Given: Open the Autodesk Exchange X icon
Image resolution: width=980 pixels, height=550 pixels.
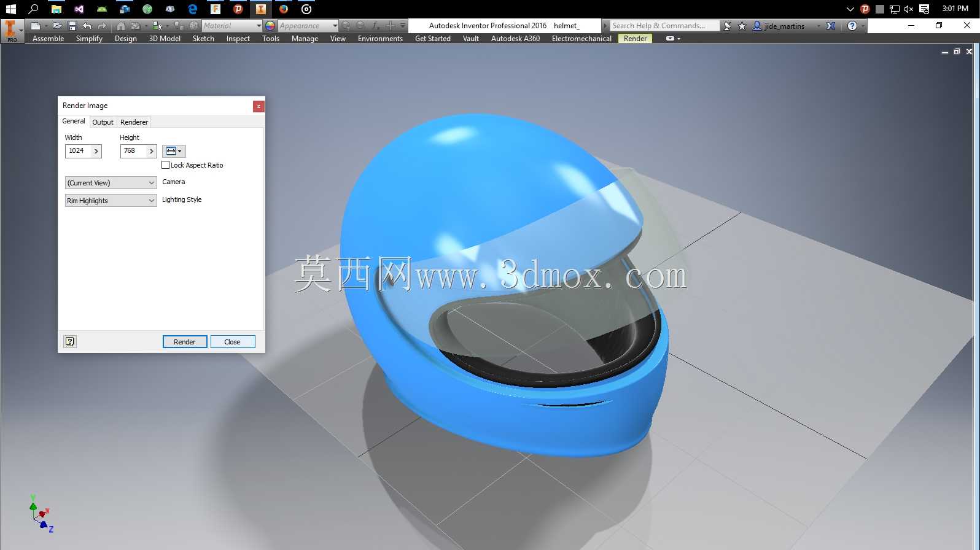Looking at the screenshot, I should click(x=831, y=26).
